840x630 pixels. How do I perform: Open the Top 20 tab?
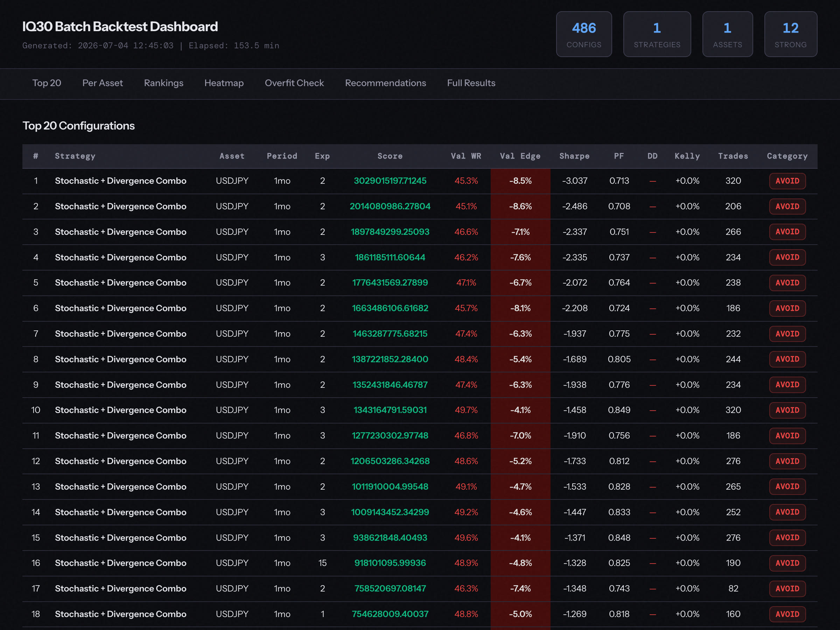pos(47,83)
